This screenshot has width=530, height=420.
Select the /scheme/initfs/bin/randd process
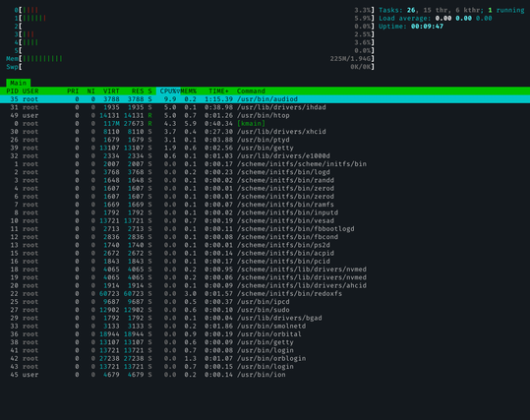[x=265, y=180]
